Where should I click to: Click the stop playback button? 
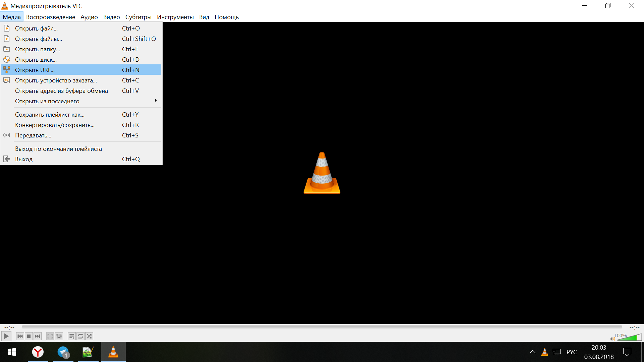[x=29, y=336]
